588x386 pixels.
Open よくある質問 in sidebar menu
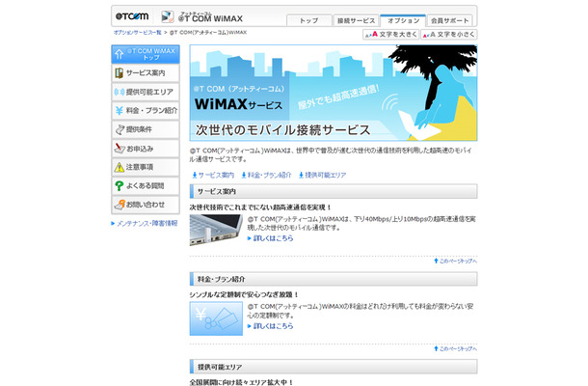coord(146,186)
